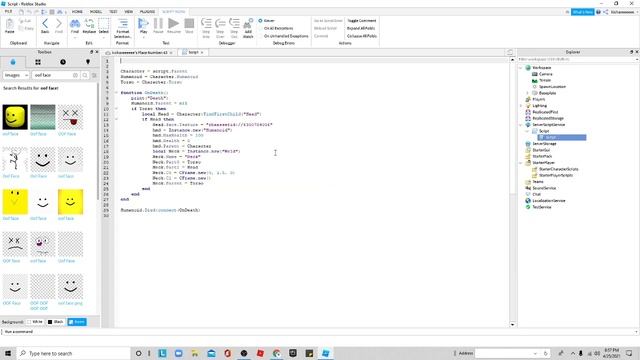
Task: Click the Select tool in Edit group
Action: 104,26
